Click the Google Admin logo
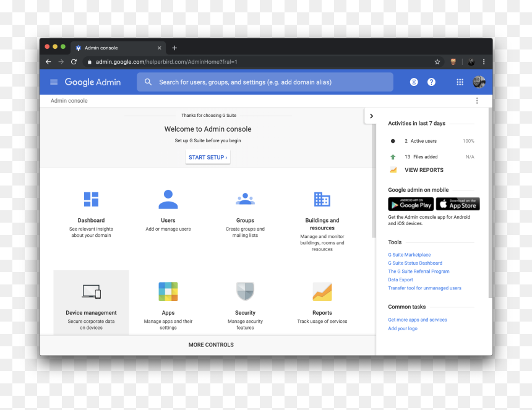 (x=93, y=82)
